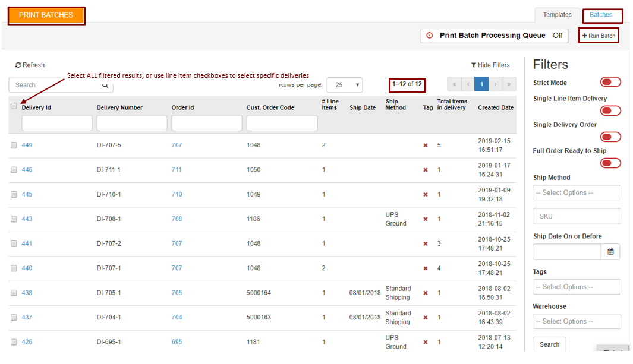Viewport: 633px width, 364px height.
Task: Click the Delivery Id column filter field
Action: (x=57, y=123)
